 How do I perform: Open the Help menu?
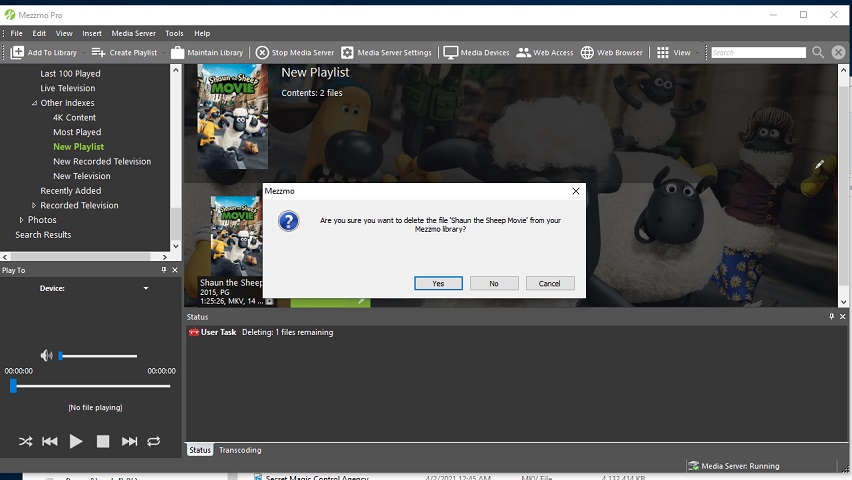click(202, 33)
